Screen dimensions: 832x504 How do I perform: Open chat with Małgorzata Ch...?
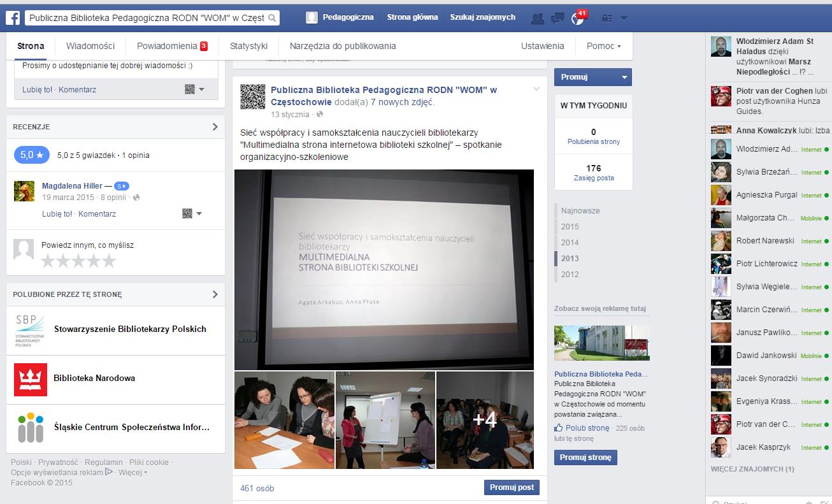[770, 218]
